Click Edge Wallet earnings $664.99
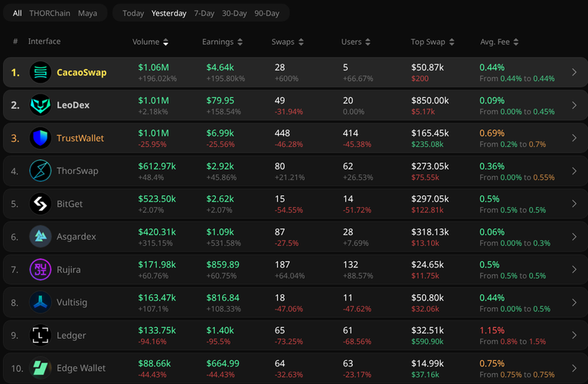Viewport: 588px width, 384px height. [x=223, y=363]
